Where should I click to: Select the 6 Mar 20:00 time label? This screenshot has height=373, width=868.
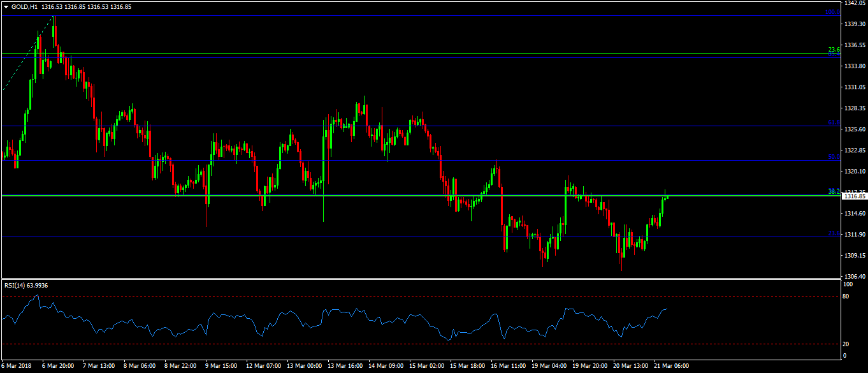(59, 367)
